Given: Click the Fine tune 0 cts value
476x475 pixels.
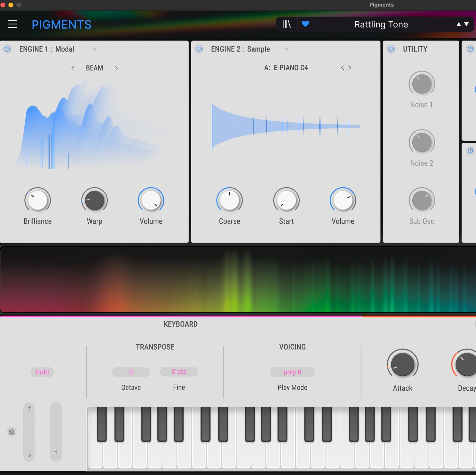Looking at the screenshot, I should click(x=179, y=372).
